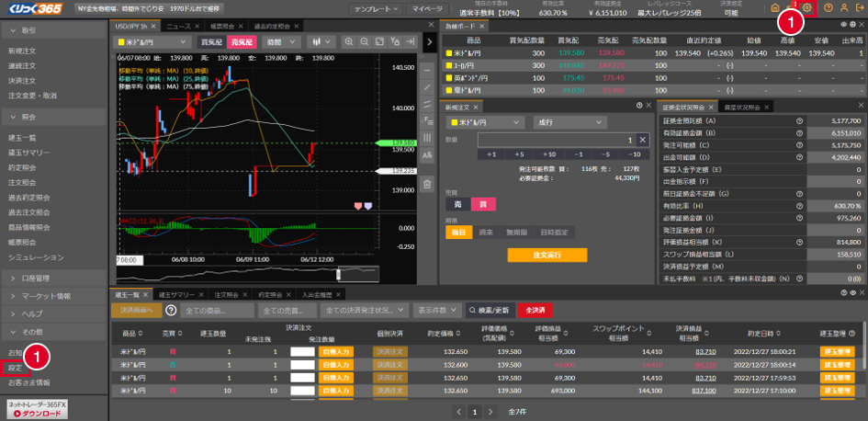Image resolution: width=868 pixels, height=421 pixels.
Task: Click the 検索/更新 button
Action: click(x=490, y=310)
